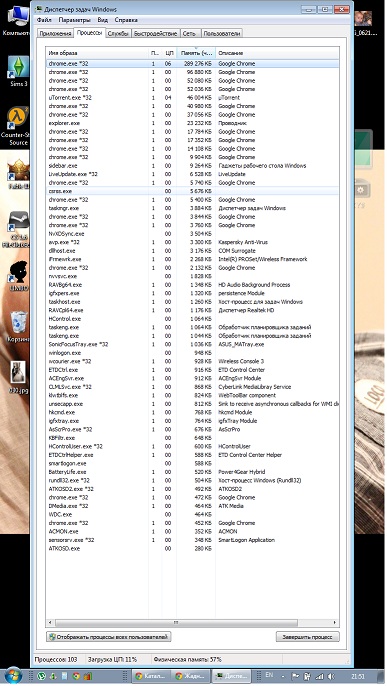Switch to the Быстродействие tab
The height and width of the screenshot is (686, 387).
(x=155, y=33)
